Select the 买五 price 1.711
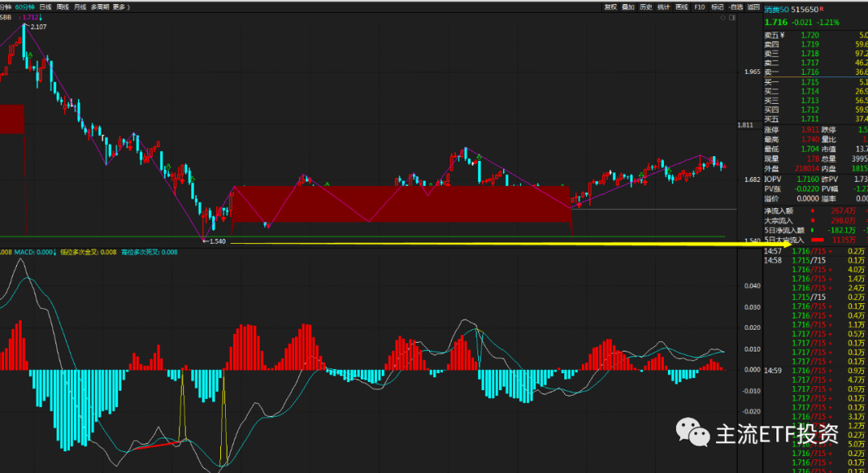868x473 pixels. click(x=810, y=119)
